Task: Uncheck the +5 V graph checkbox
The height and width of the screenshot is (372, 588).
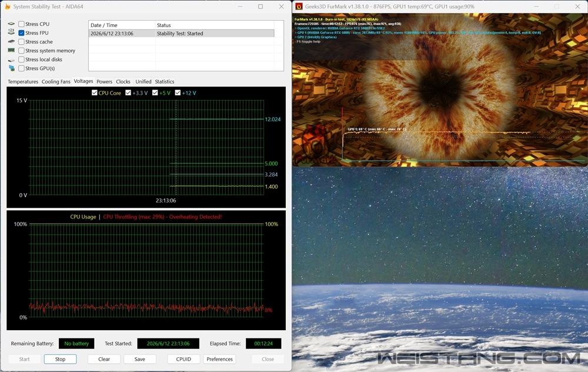Action: click(x=155, y=93)
